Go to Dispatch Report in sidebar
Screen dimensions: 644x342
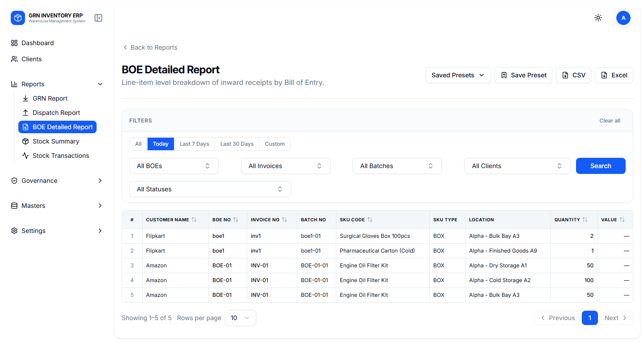pyautogui.click(x=56, y=113)
